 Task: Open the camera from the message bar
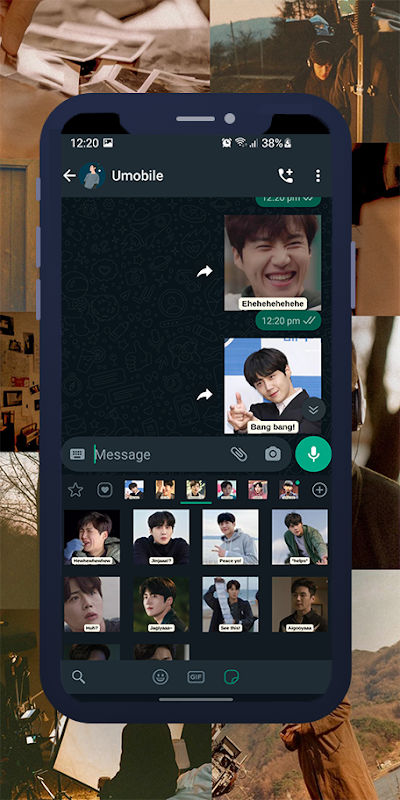(273, 454)
